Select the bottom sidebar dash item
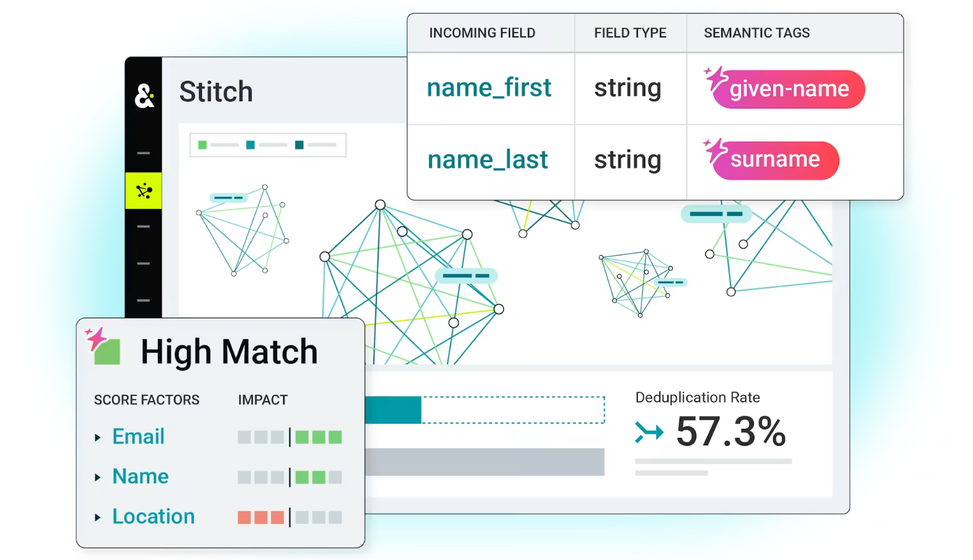This screenshot has height=560, width=973. coord(144,301)
